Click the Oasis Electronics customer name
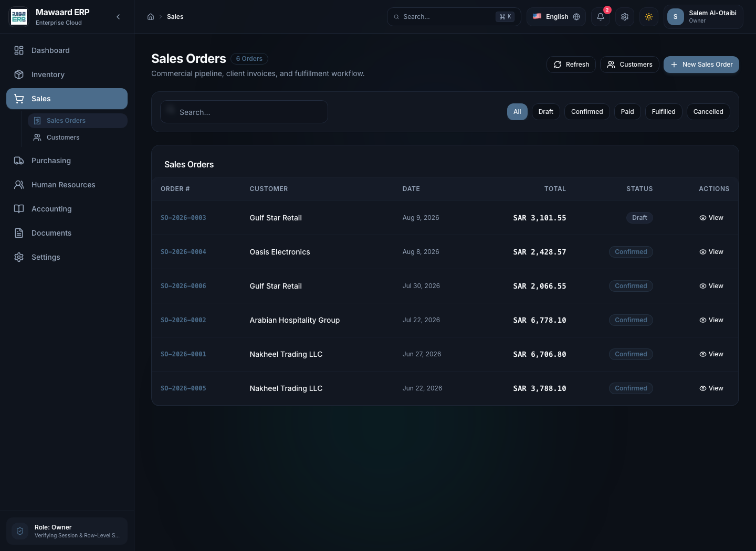 click(280, 252)
